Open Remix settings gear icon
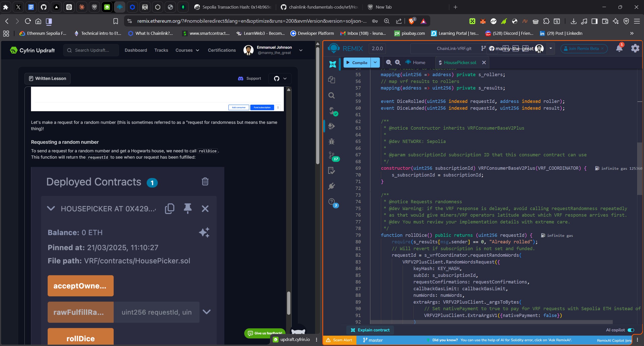This screenshot has width=644, height=346. click(x=635, y=48)
